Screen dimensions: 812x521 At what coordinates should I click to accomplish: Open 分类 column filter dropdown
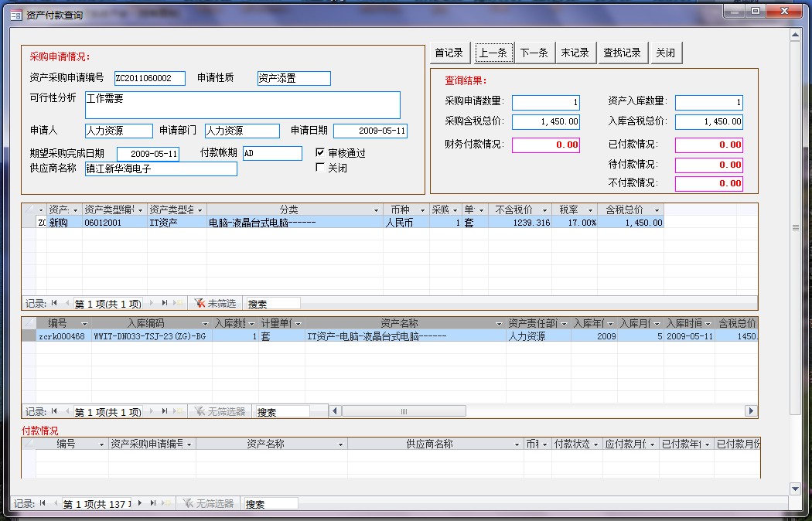point(377,210)
